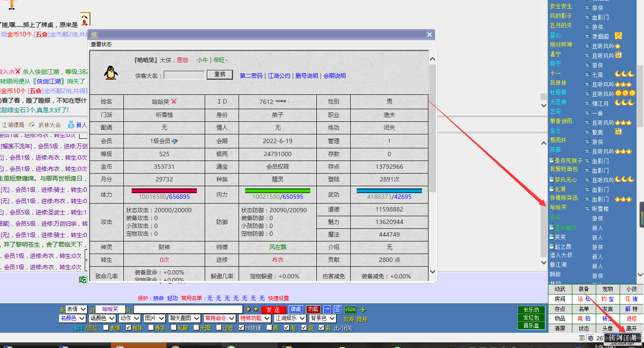This screenshot has width=644, height=348.
Task: Open the 表情 dropdown beside 我
Action: tap(76, 309)
